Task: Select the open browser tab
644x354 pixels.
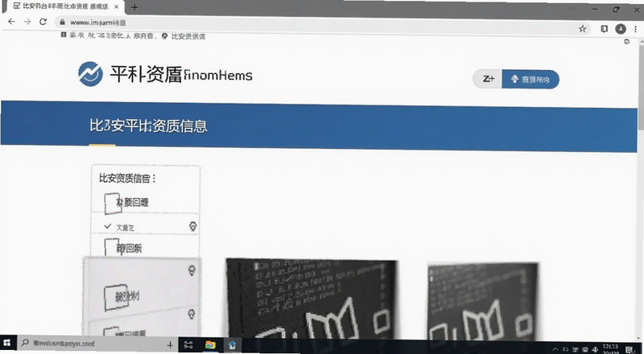Action: [66, 6]
